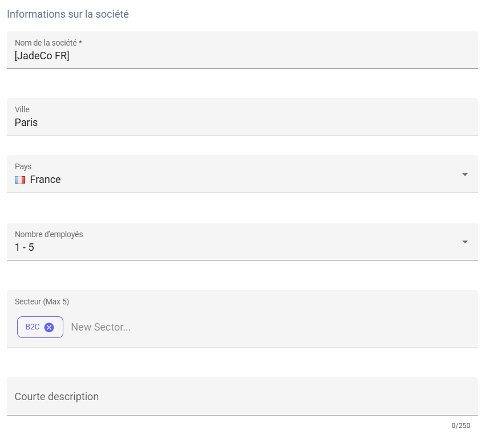Click the Secteur (Max 5) label
The height and width of the screenshot is (448, 485).
coord(42,302)
